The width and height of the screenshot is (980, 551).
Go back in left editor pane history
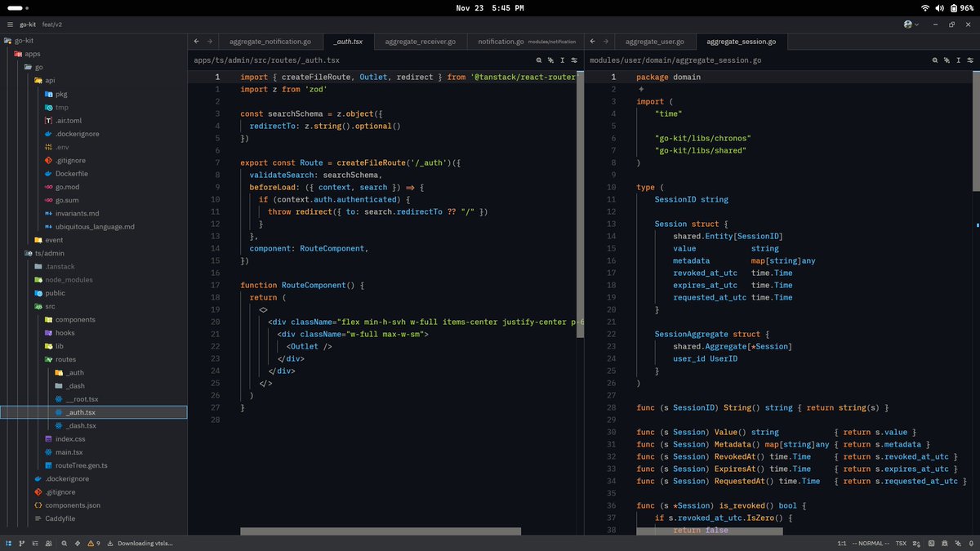pyautogui.click(x=196, y=41)
